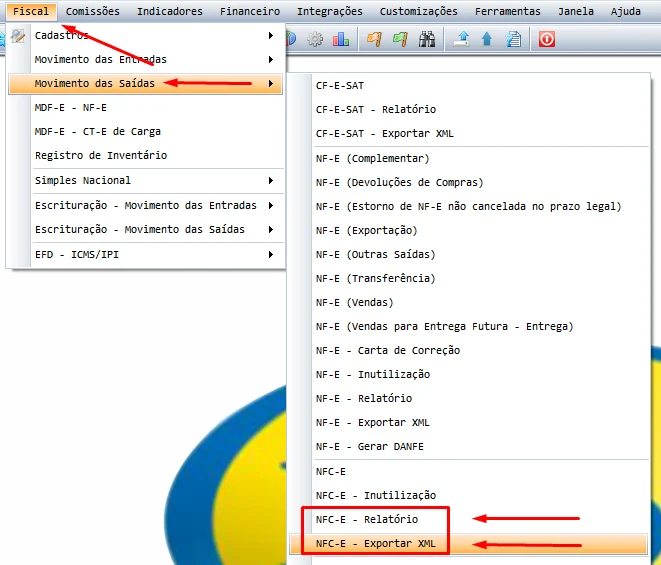The width and height of the screenshot is (661, 565).
Task: Open CF-E-SAT - Relatório
Action: coord(469,110)
